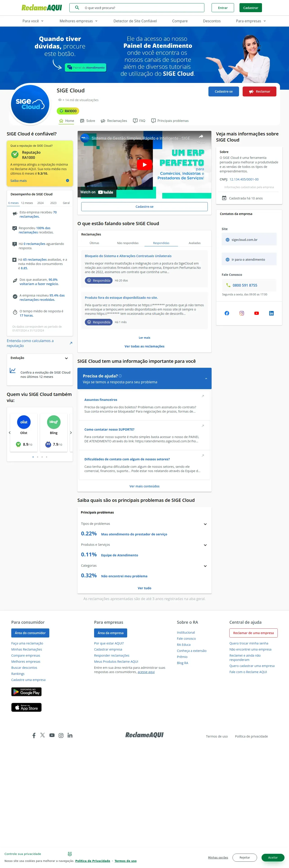Expand Produtos e Serviços chevron
289x868 pixels.
pyautogui.click(x=205, y=545)
